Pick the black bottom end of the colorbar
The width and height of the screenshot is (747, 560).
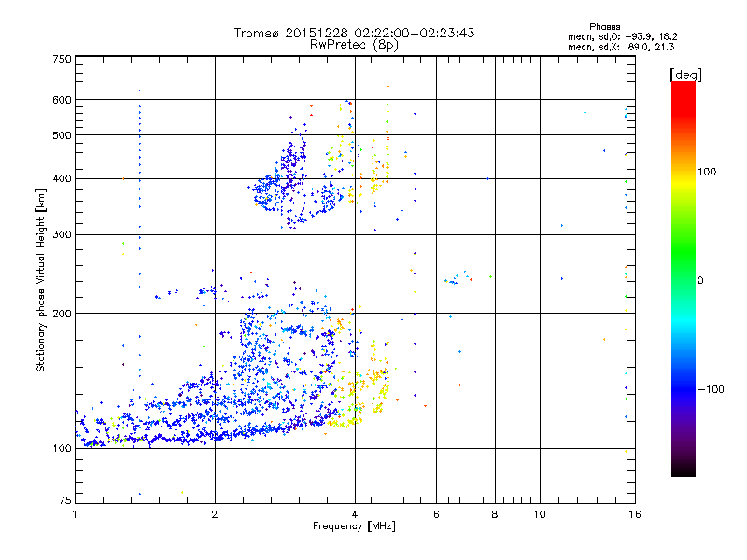pyautogui.click(x=684, y=471)
